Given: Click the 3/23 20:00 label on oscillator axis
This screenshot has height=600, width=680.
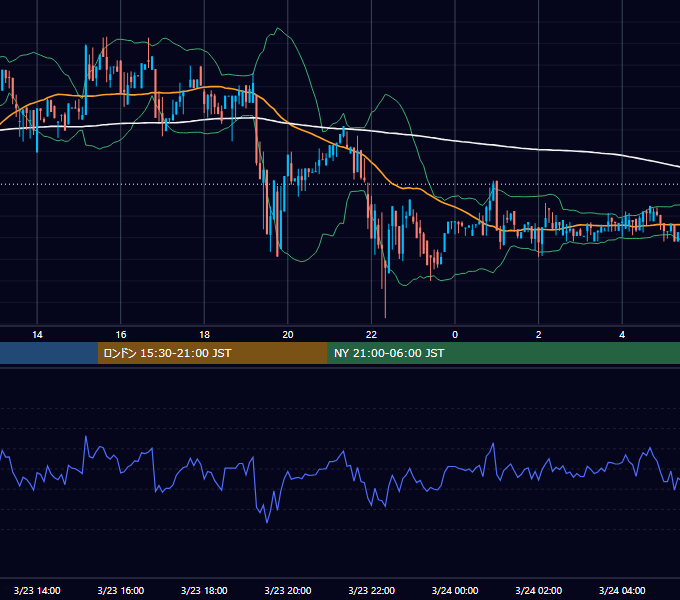Looking at the screenshot, I should tap(288, 590).
